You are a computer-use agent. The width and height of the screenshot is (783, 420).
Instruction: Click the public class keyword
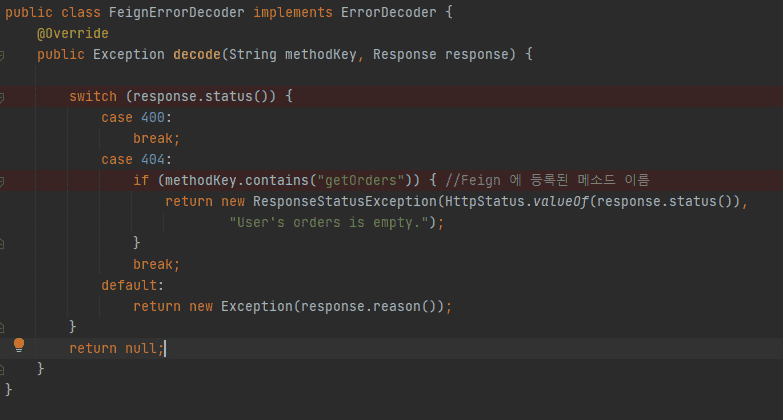tap(52, 12)
